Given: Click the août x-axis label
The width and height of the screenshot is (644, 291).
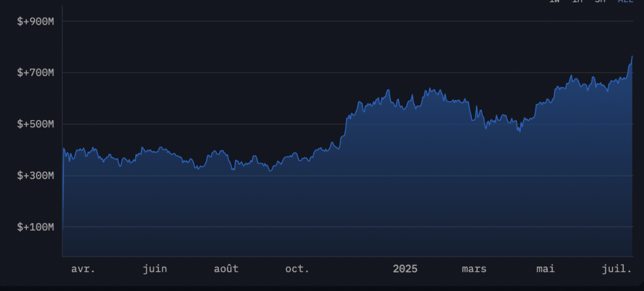Looking at the screenshot, I should tap(226, 269).
